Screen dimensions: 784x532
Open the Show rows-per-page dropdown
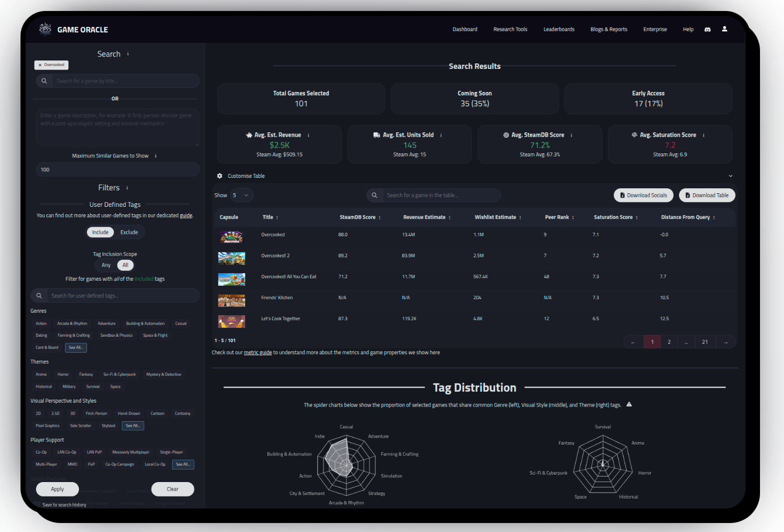(240, 195)
